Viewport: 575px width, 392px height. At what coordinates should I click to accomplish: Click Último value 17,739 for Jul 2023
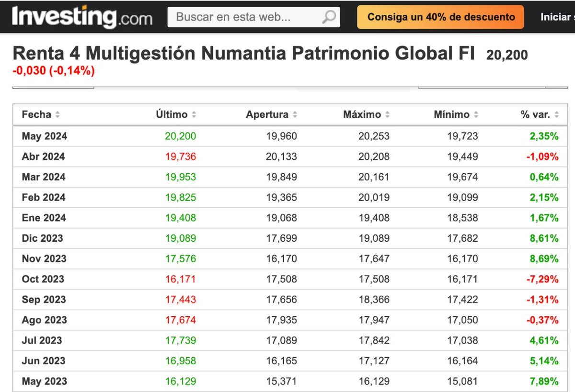click(180, 340)
